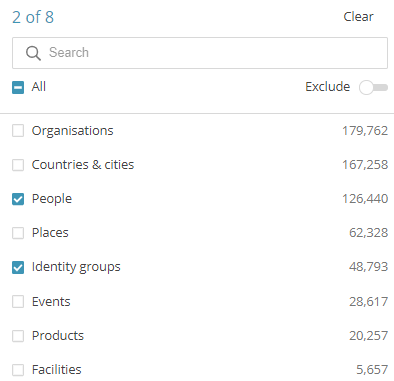The height and width of the screenshot is (381, 394).
Task: Select the Countries & cities label
Action: pos(83,165)
